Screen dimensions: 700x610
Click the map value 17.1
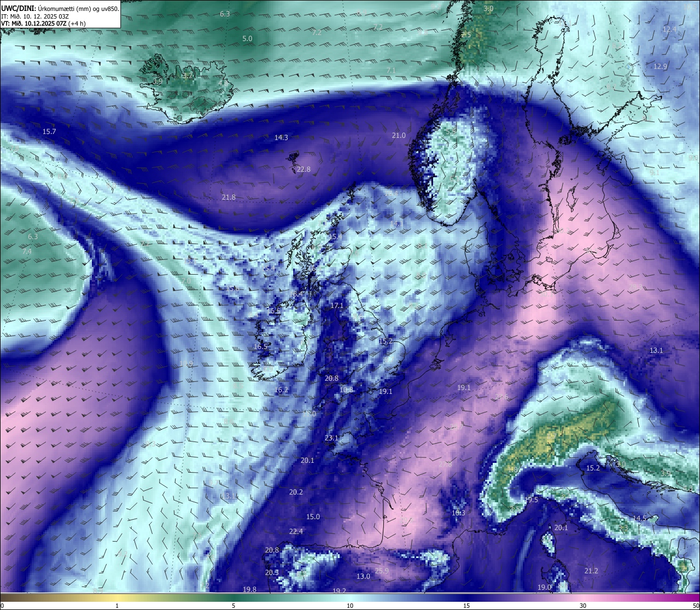coord(337,306)
